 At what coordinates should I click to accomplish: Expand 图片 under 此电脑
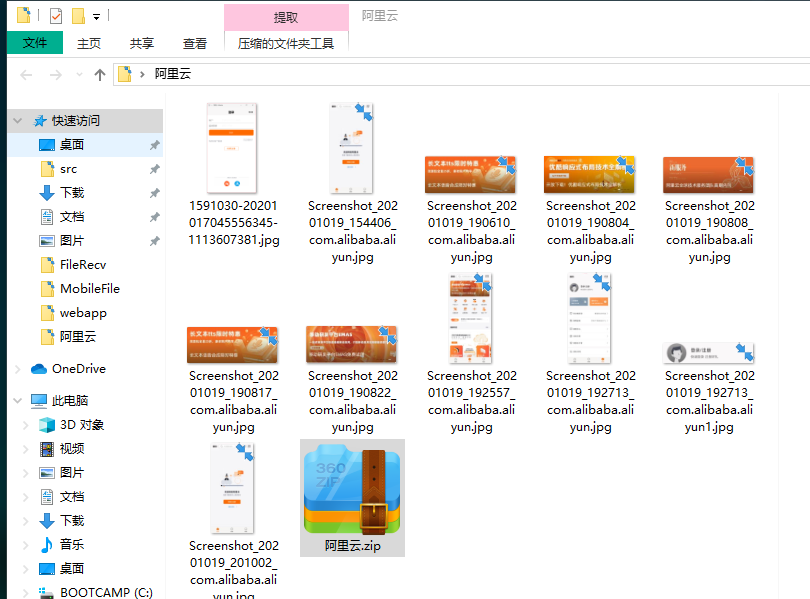coord(25,473)
